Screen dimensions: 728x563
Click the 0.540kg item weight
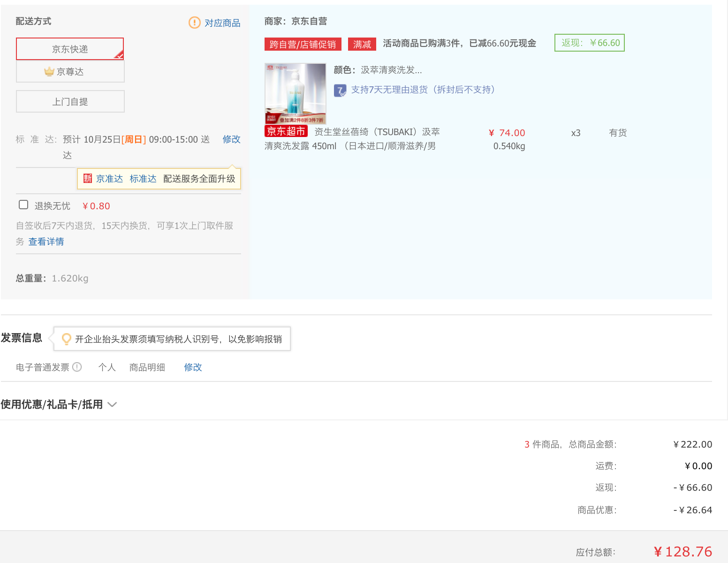pyautogui.click(x=509, y=146)
